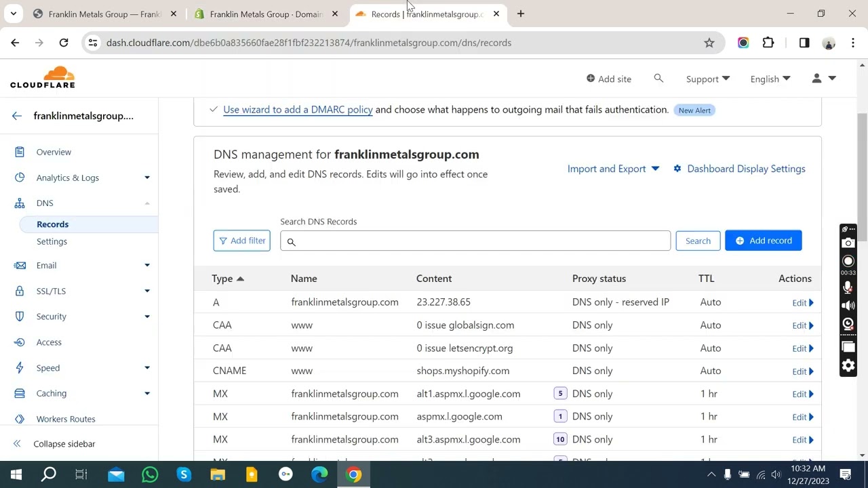Expand the SSL/TLS sidebar section
The height and width of the screenshot is (488, 868).
pyautogui.click(x=147, y=291)
